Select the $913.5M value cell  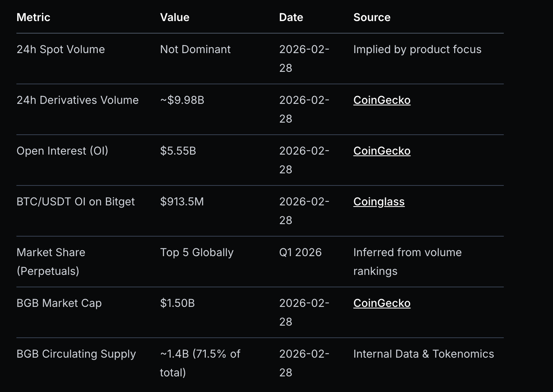(x=182, y=202)
